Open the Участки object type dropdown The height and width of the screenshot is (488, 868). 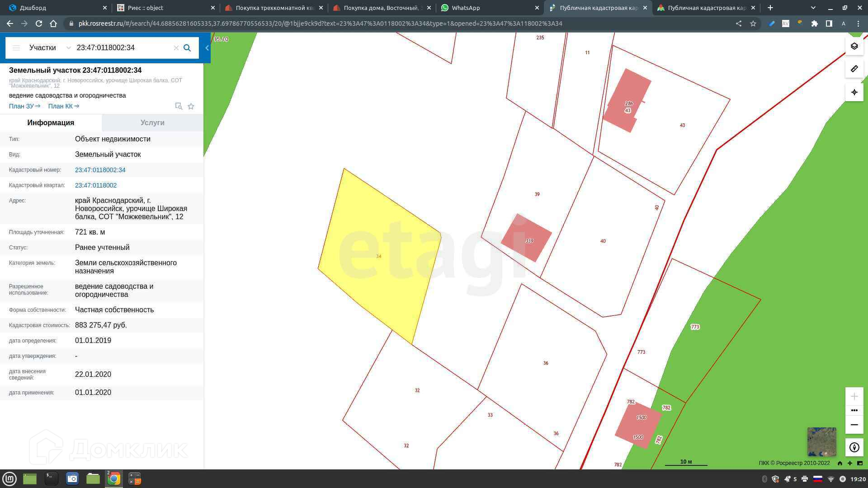coord(50,48)
